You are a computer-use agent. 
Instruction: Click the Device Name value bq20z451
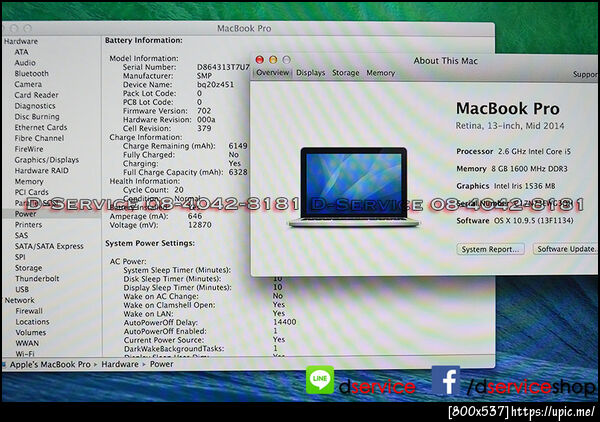coord(215,85)
